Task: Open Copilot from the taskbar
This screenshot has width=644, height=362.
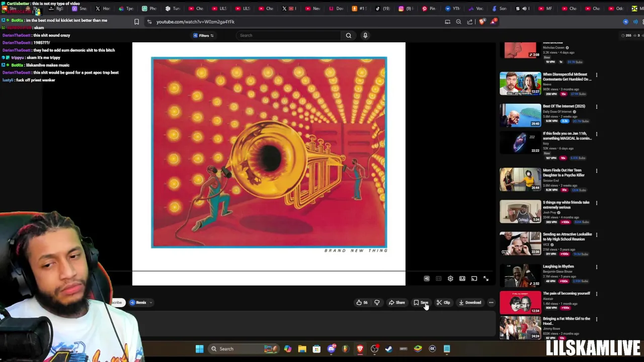Action: (287, 349)
